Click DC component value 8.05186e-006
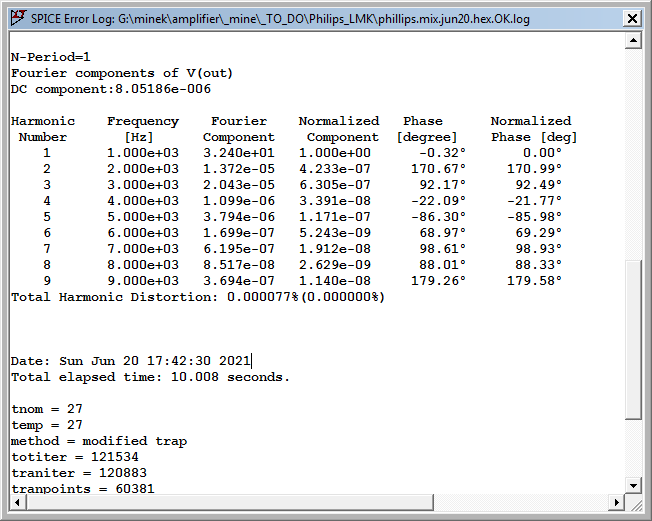This screenshot has height=521, width=652. 163,89
